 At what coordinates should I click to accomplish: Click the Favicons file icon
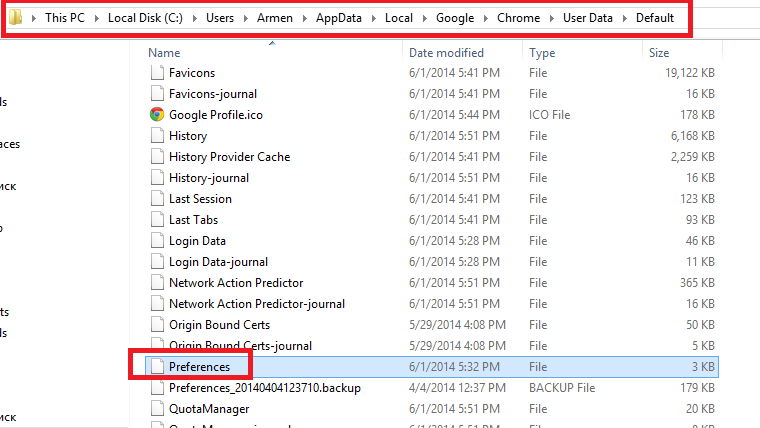click(157, 73)
